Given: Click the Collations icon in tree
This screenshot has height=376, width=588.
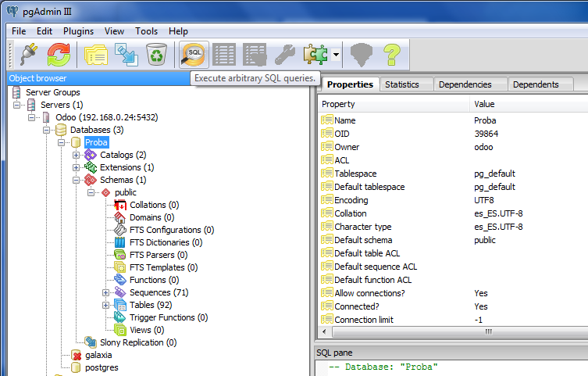Looking at the screenshot, I should 120,205.
